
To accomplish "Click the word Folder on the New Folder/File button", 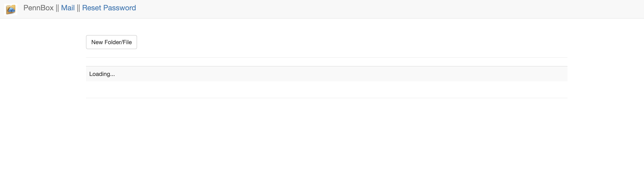I will (113, 42).
